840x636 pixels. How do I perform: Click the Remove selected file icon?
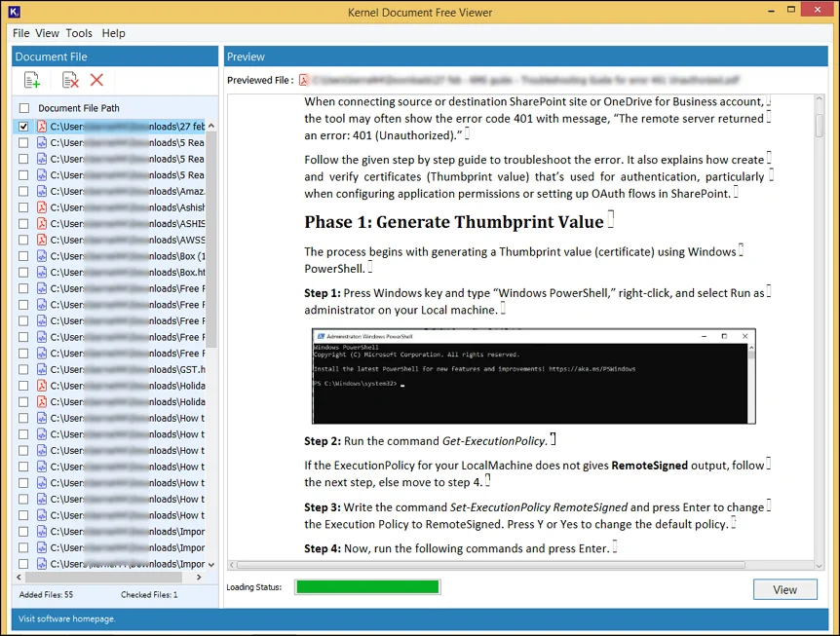(70, 80)
